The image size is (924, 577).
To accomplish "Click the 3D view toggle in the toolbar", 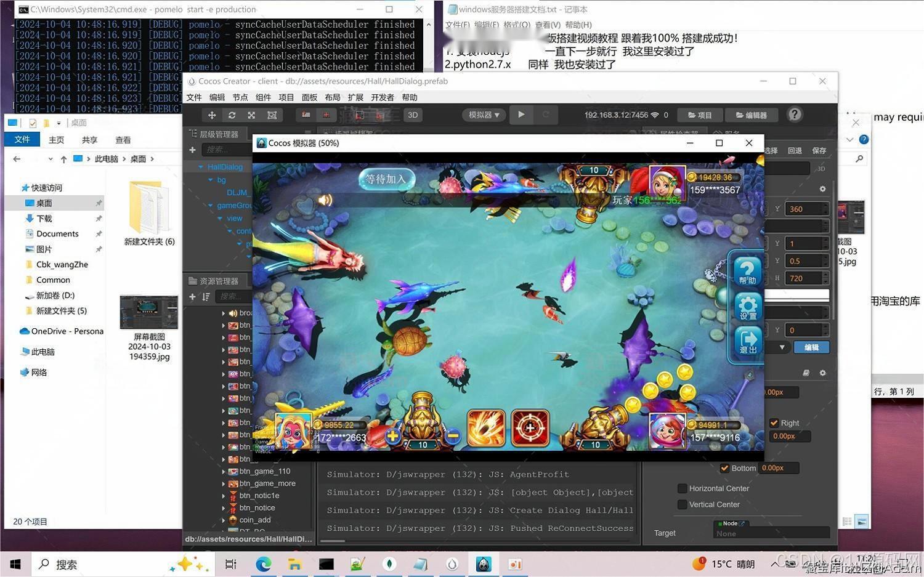I will pos(412,115).
